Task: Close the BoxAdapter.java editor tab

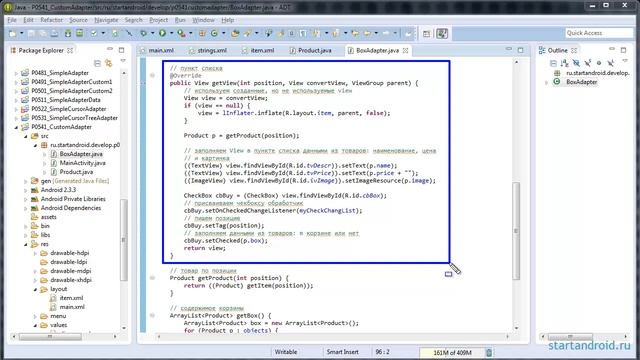Action: [405, 50]
